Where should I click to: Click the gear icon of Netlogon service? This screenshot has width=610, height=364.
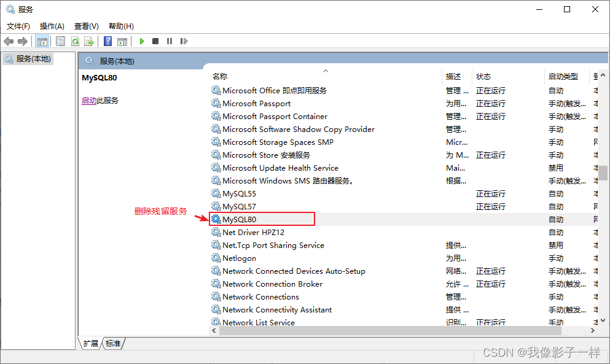click(216, 258)
